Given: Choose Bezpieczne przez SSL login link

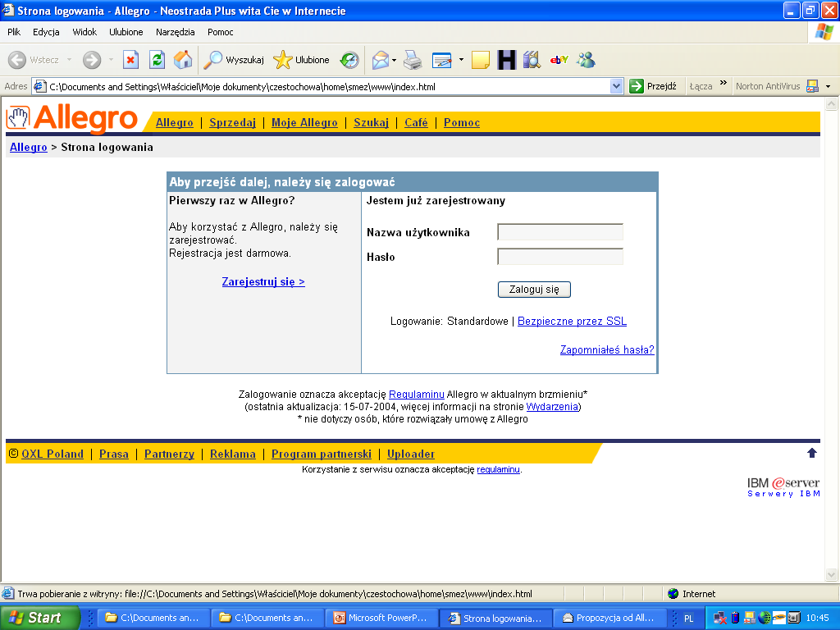Looking at the screenshot, I should click(x=572, y=321).
